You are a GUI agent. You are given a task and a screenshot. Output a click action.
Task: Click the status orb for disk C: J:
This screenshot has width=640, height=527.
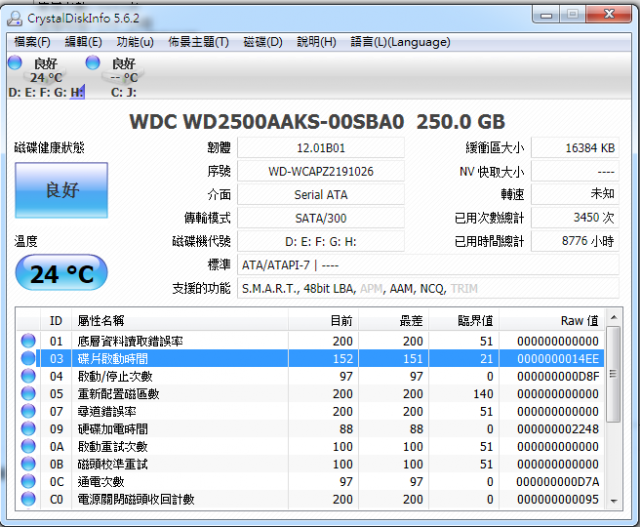point(93,62)
